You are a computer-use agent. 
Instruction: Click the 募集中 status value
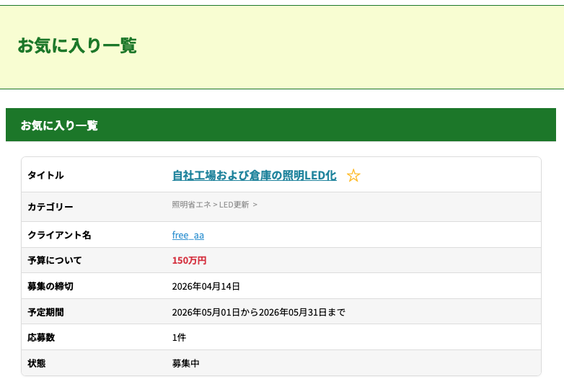click(185, 363)
